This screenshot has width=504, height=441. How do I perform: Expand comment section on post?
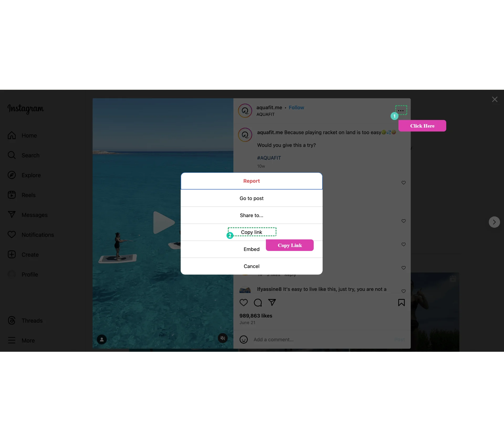[258, 303]
